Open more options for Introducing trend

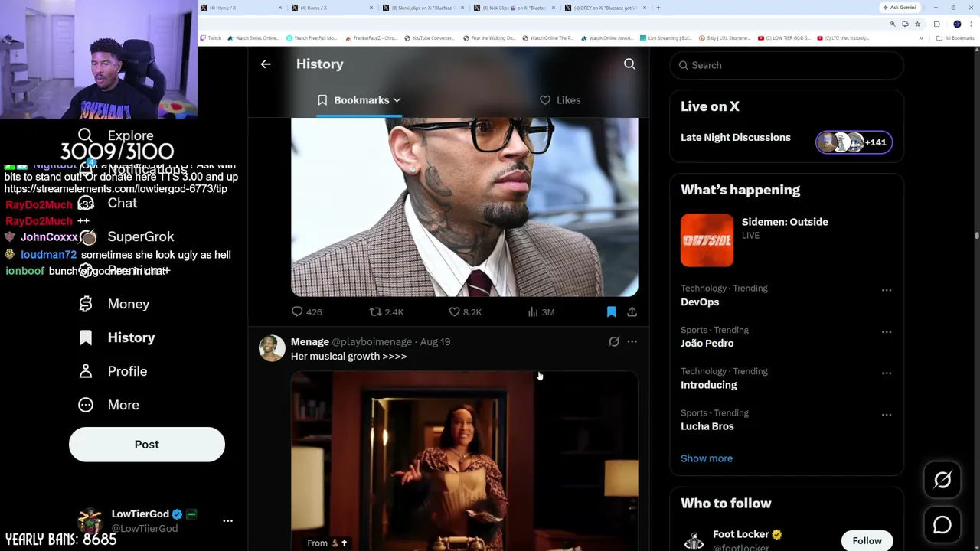tap(887, 373)
